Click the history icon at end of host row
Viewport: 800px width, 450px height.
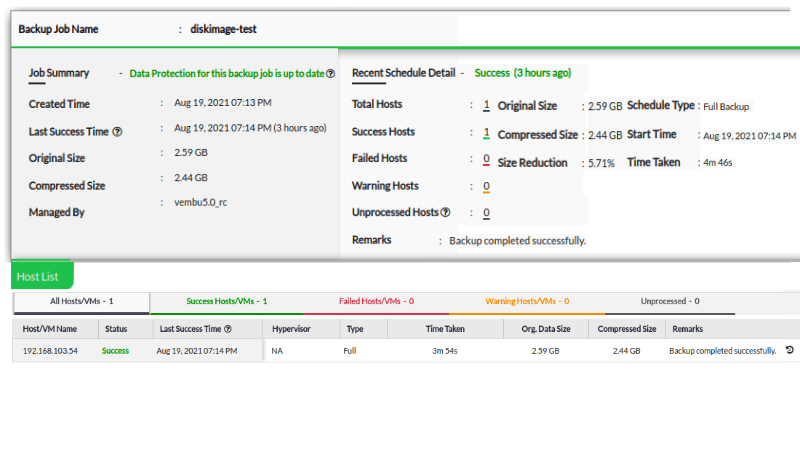point(789,351)
